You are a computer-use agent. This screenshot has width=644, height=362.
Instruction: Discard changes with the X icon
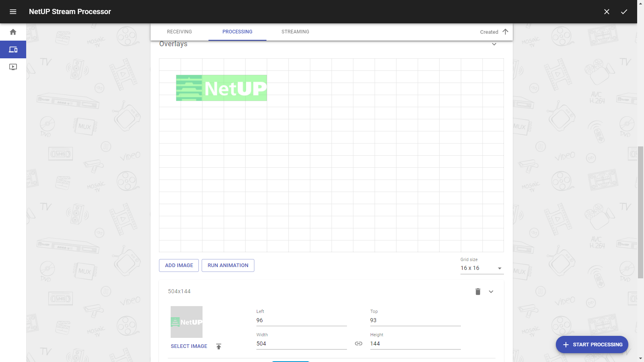click(x=607, y=12)
